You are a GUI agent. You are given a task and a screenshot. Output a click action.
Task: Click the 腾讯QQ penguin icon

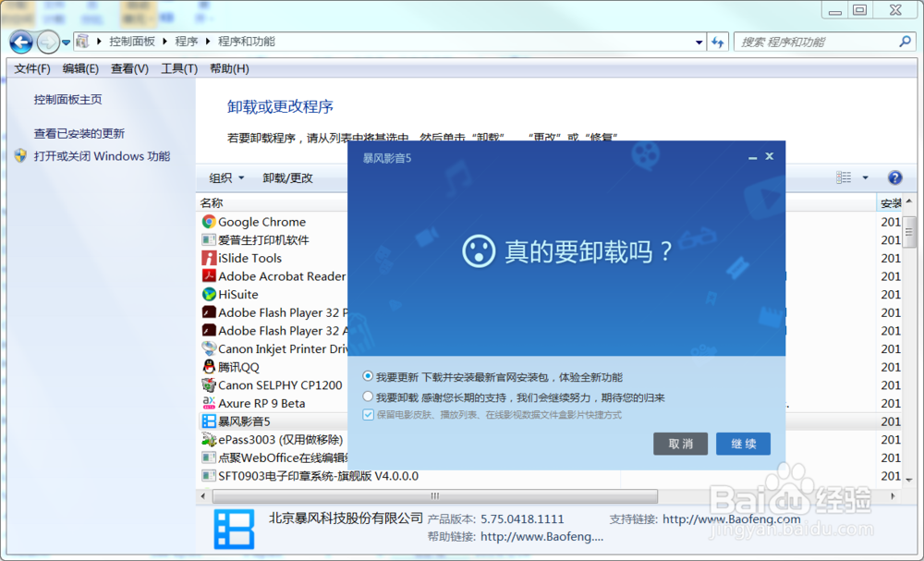pos(209,367)
